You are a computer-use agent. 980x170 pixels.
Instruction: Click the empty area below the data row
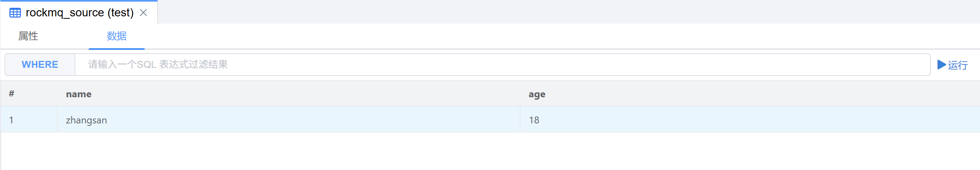click(x=490, y=151)
